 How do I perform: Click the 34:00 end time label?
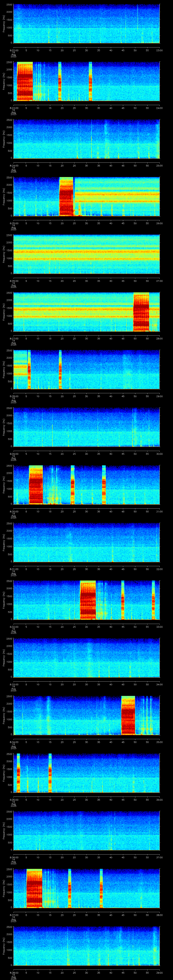tap(159, 684)
